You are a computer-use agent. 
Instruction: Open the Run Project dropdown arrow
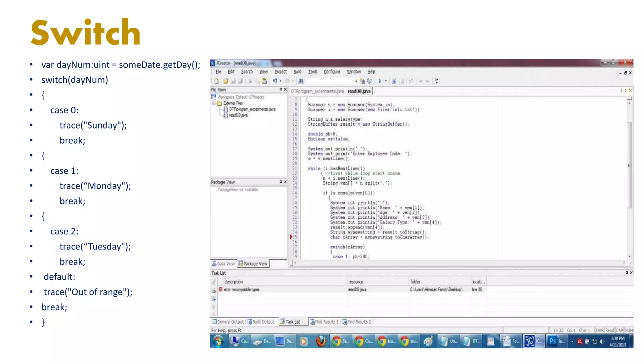tap(386, 81)
